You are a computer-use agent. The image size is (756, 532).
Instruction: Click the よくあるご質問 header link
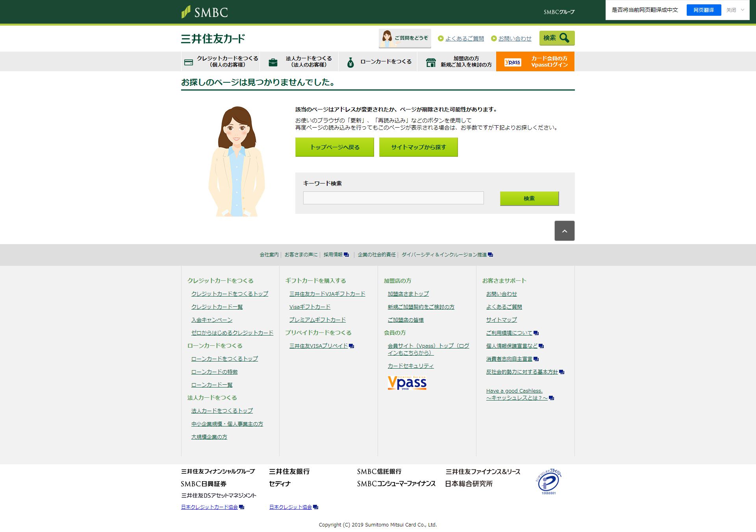[465, 39]
